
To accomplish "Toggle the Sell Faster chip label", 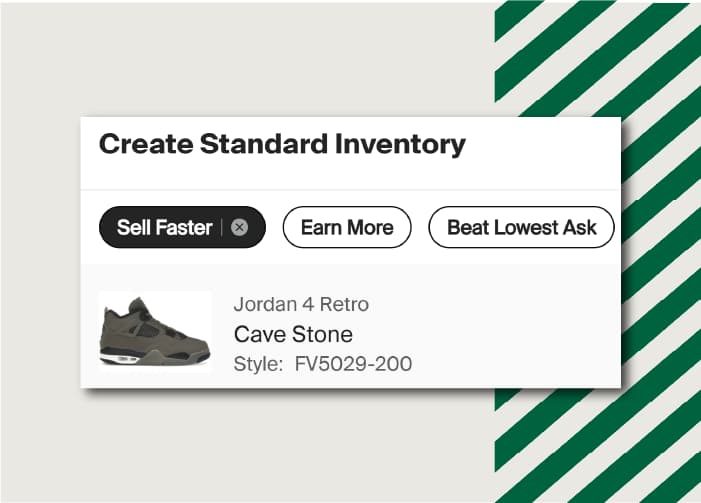I will pos(165,227).
